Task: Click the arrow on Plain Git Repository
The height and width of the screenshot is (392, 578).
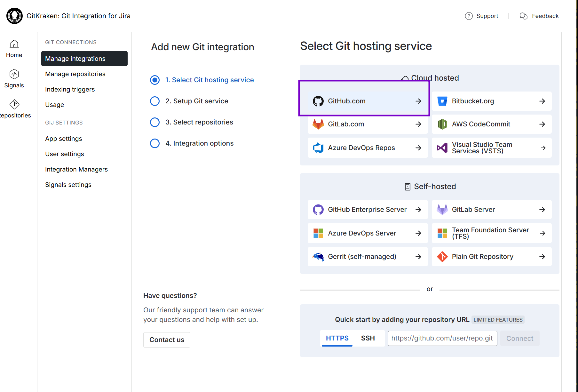Action: (542, 257)
